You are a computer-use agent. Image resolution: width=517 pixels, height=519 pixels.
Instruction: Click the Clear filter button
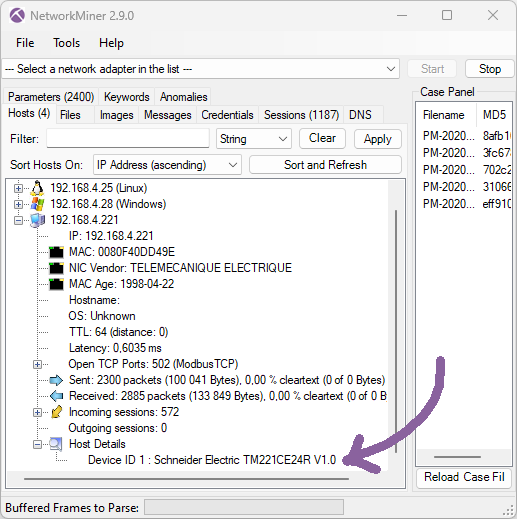point(322,138)
